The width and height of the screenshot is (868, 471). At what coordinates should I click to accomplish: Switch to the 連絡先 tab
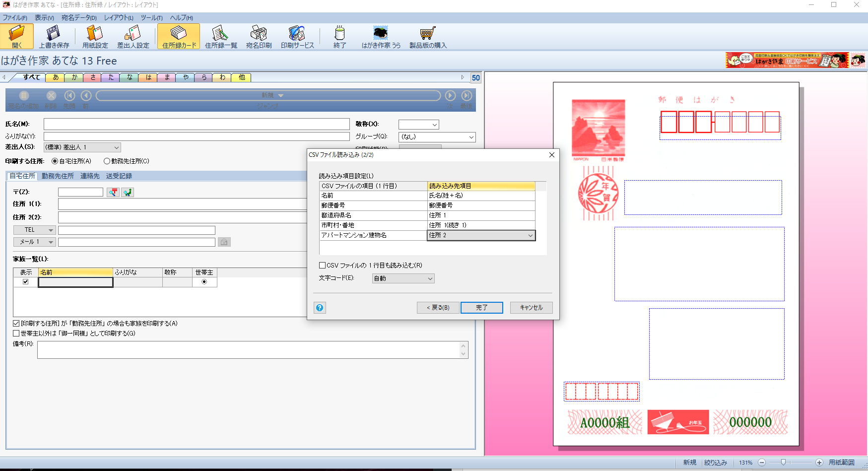point(90,176)
